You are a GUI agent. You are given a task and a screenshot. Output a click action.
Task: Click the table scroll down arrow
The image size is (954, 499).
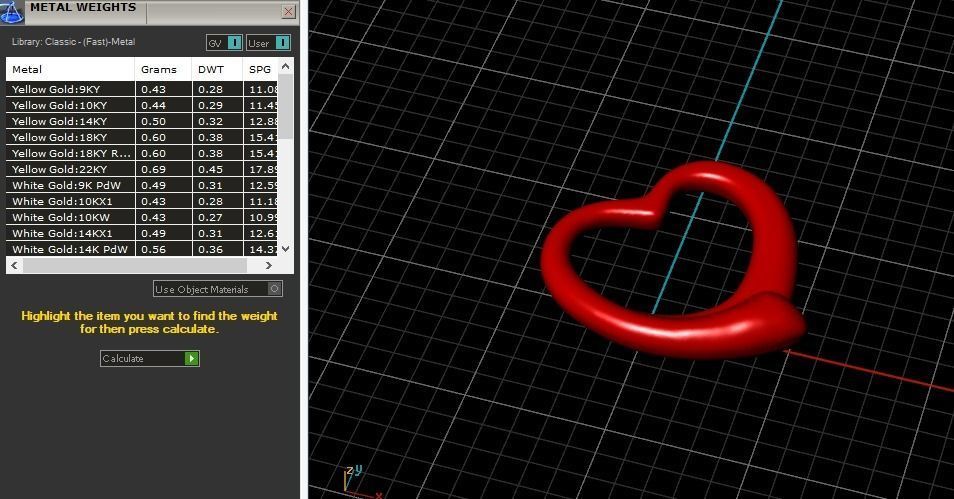285,249
